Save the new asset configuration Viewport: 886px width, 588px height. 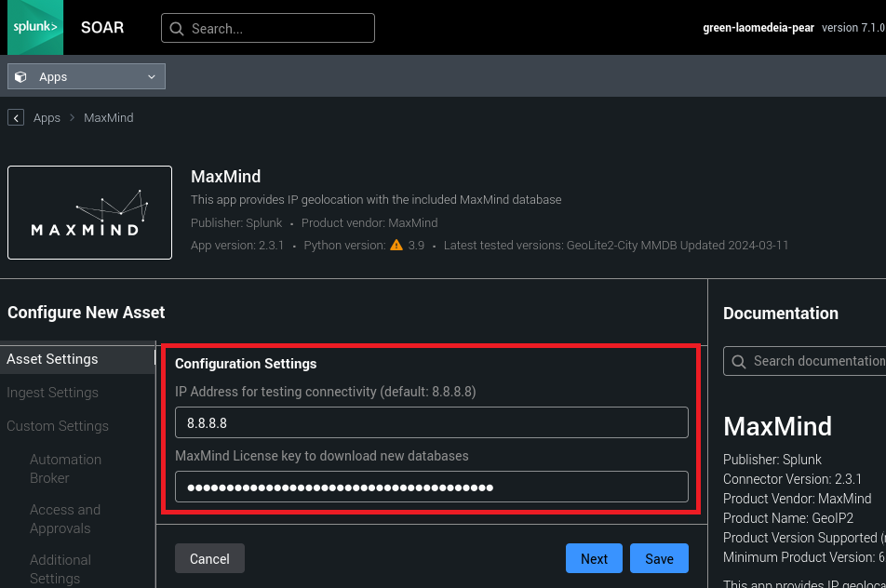pos(659,558)
